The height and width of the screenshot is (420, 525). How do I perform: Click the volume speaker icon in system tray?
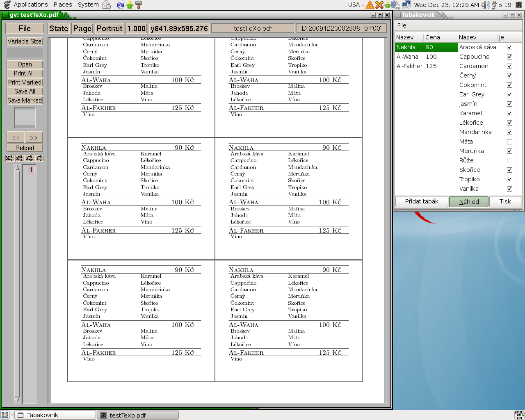[486, 5]
